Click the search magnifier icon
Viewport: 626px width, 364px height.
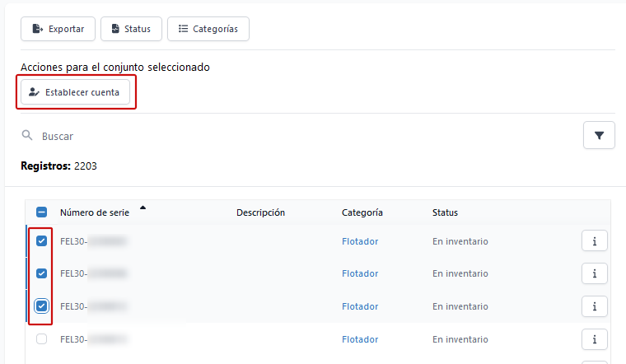point(27,135)
